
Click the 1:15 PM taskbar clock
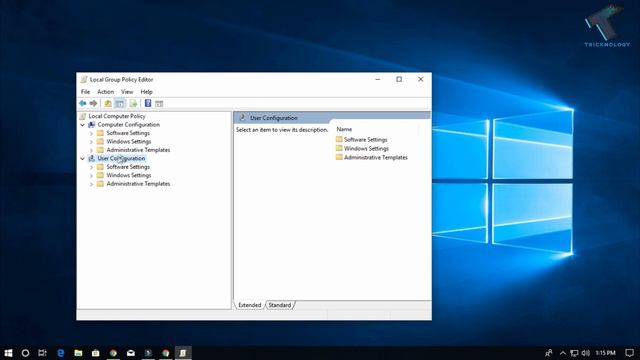605,353
